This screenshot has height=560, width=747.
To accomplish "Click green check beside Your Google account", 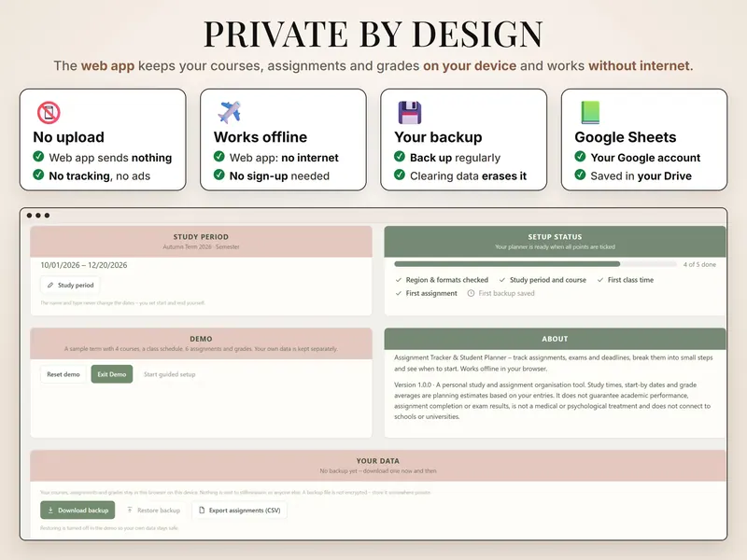I will pyautogui.click(x=580, y=156).
